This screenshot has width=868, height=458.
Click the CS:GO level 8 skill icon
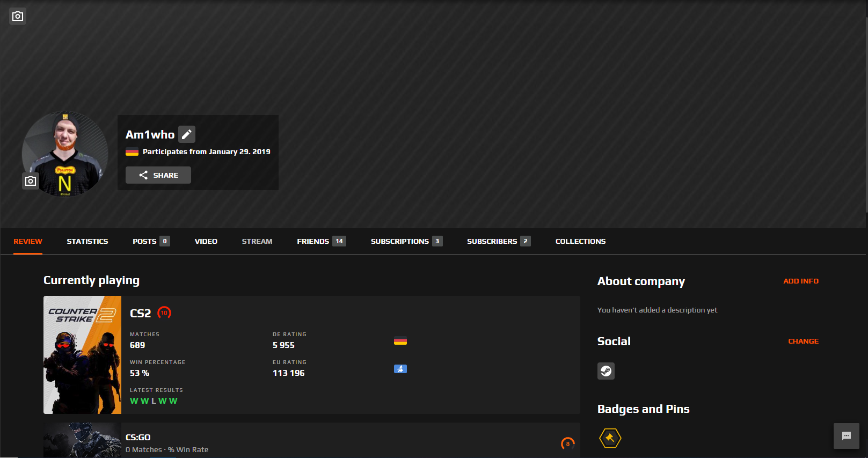[x=568, y=444]
